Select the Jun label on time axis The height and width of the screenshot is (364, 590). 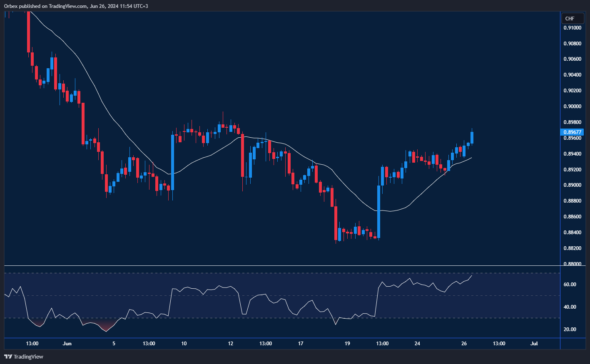click(67, 344)
